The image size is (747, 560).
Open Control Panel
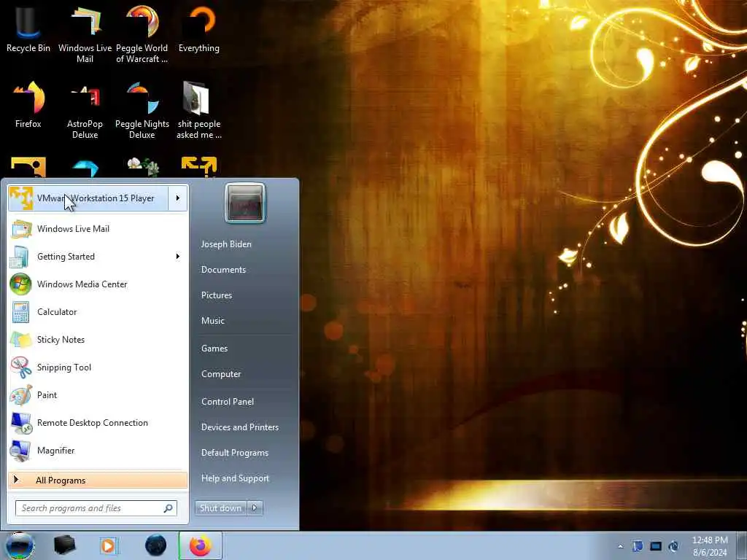pyautogui.click(x=228, y=402)
